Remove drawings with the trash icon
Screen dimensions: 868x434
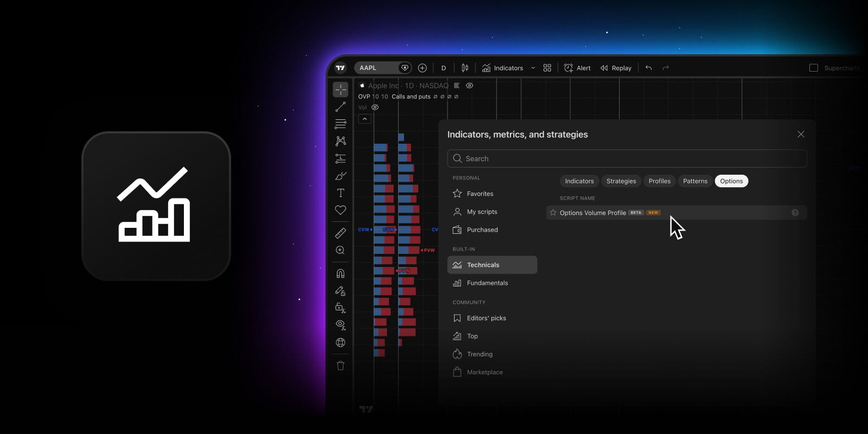point(341,366)
